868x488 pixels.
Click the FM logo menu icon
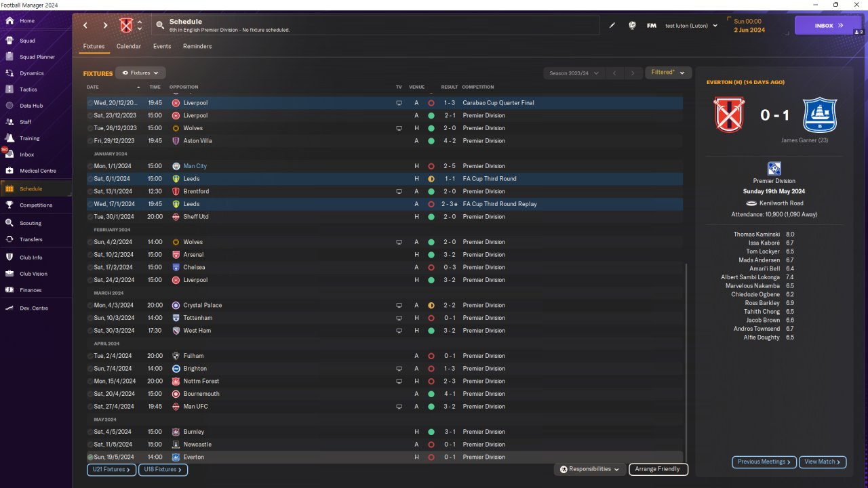pyautogui.click(x=652, y=26)
